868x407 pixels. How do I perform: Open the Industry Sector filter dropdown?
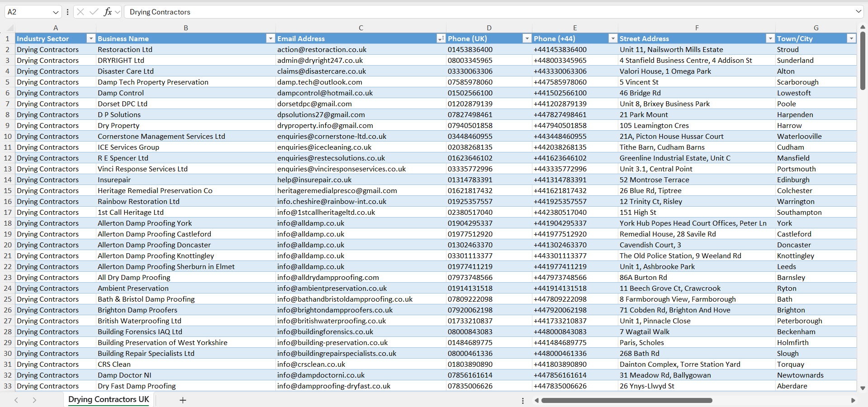[x=90, y=38]
